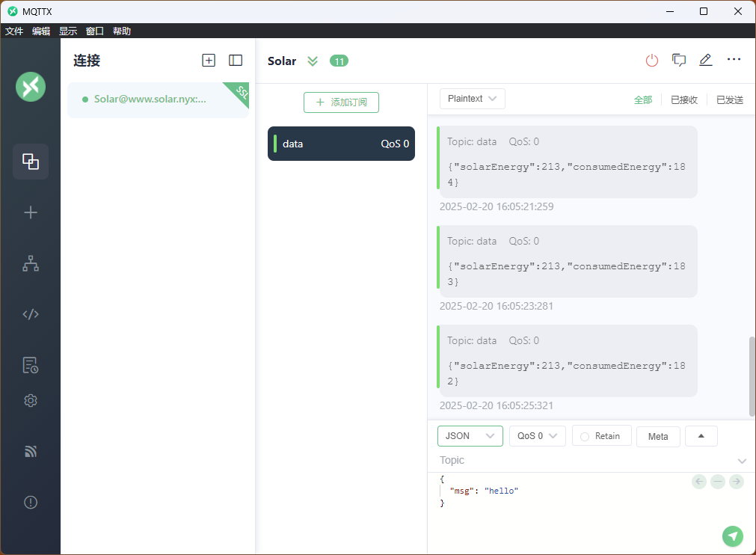Toggle connection list layout panel icon
Screen dimensions: 756x555
[236, 61]
